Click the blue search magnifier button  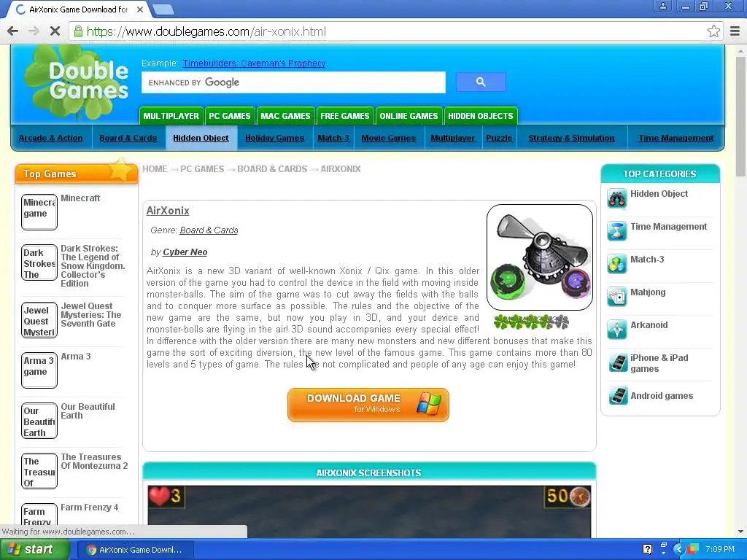click(481, 82)
